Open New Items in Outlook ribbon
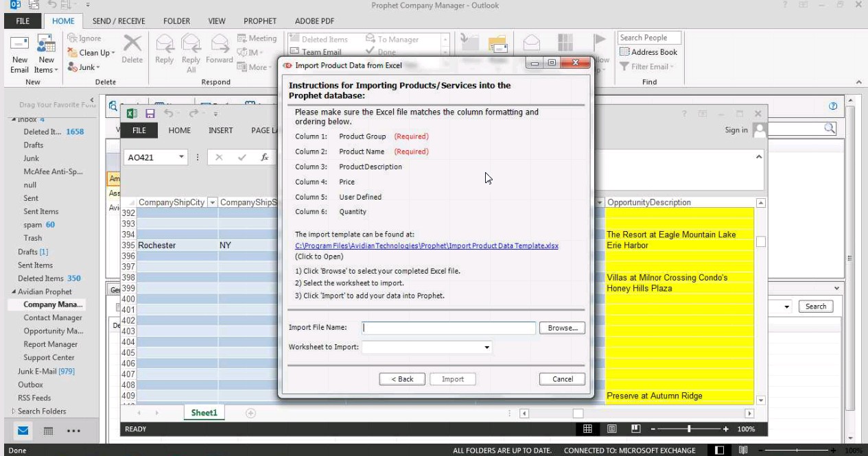The width and height of the screenshot is (868, 456). [46, 53]
